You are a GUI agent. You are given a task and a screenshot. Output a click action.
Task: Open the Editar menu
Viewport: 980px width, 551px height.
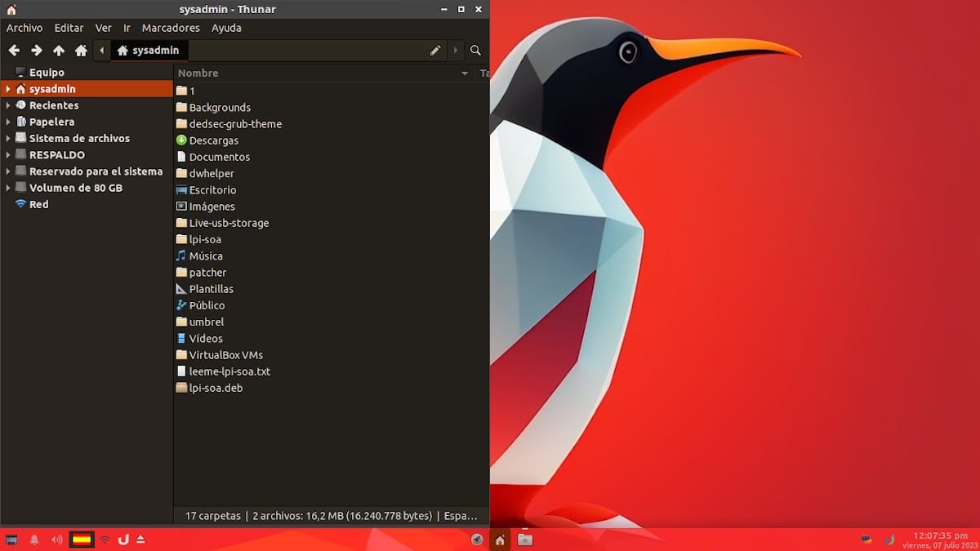click(69, 28)
